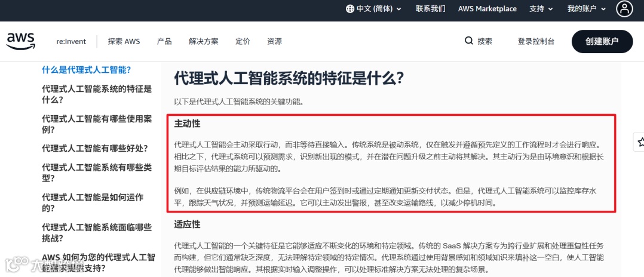Jump to 代理式人工智能有哪些好处? sidebar link
The image size is (644, 277).
pos(95,148)
